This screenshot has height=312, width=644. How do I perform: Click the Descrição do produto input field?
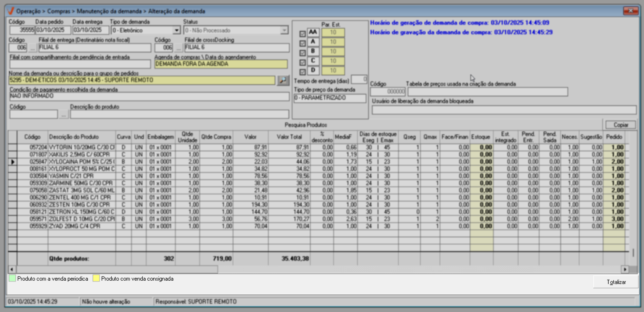pyautogui.click(x=179, y=114)
